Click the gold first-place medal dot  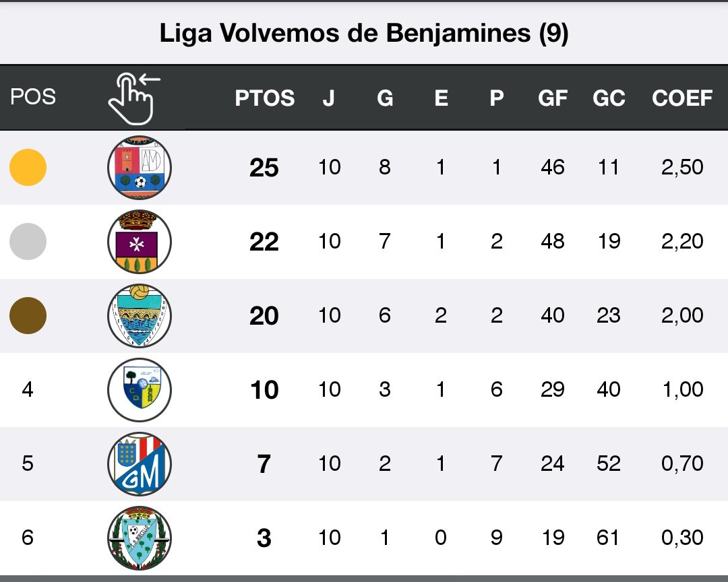coord(28,168)
